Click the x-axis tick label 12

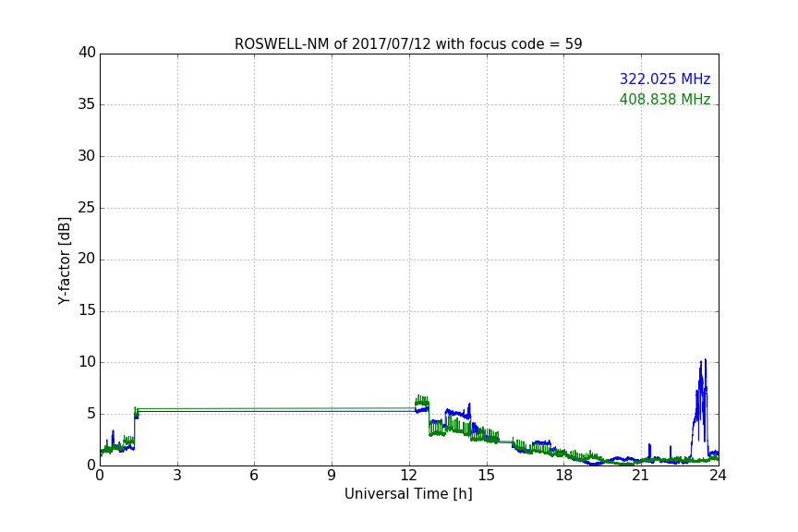(x=408, y=476)
